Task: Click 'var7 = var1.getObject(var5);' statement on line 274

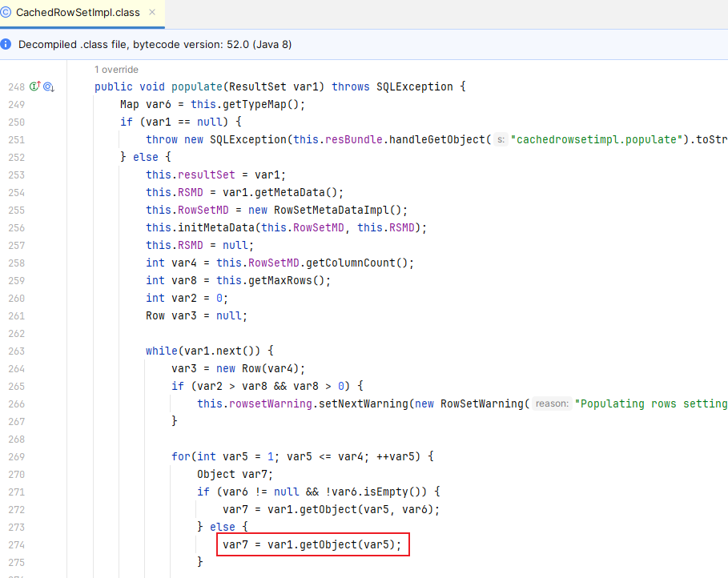Action: (312, 544)
